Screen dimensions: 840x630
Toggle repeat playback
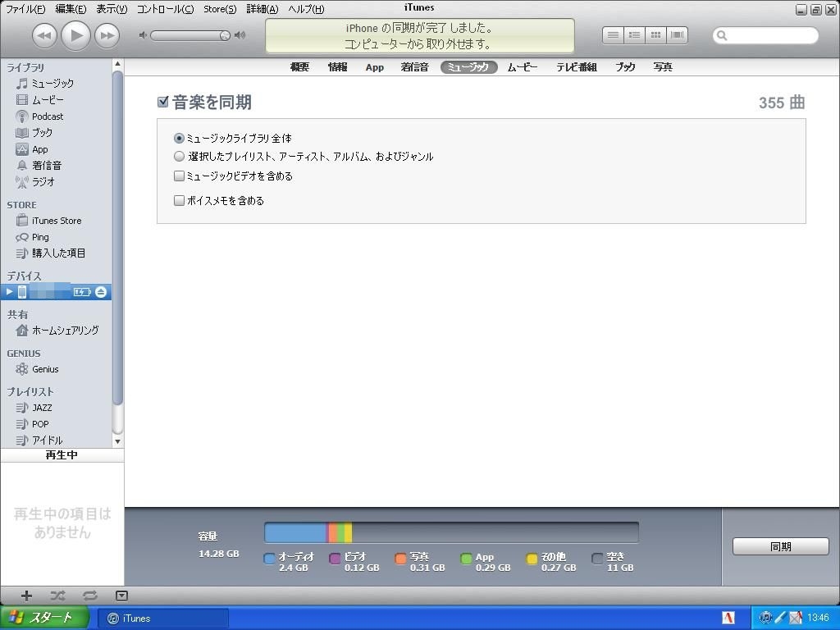(90, 596)
